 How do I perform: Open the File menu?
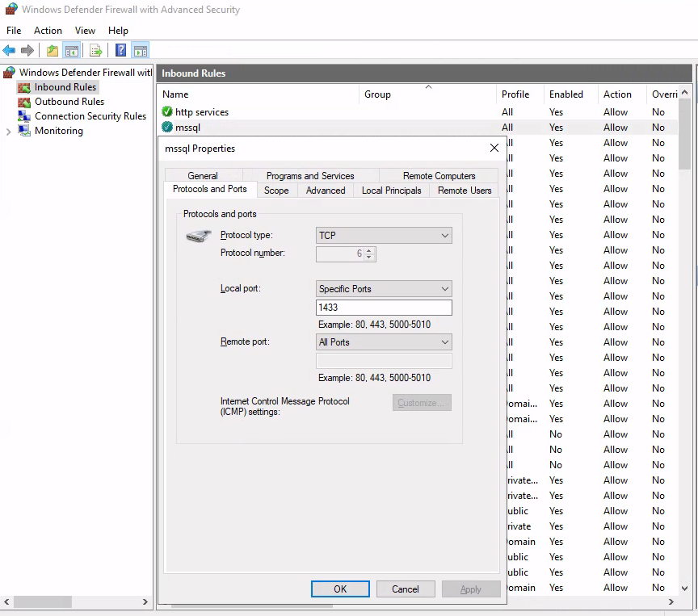point(14,30)
